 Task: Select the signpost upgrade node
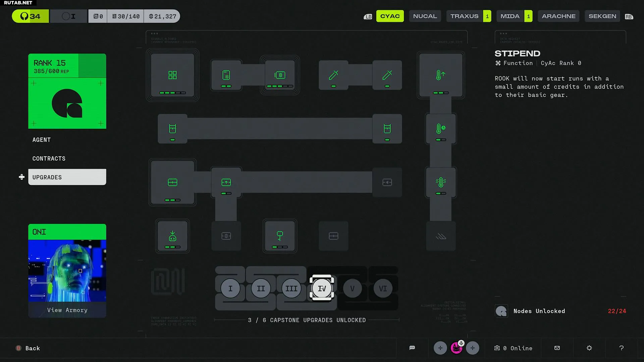280,236
